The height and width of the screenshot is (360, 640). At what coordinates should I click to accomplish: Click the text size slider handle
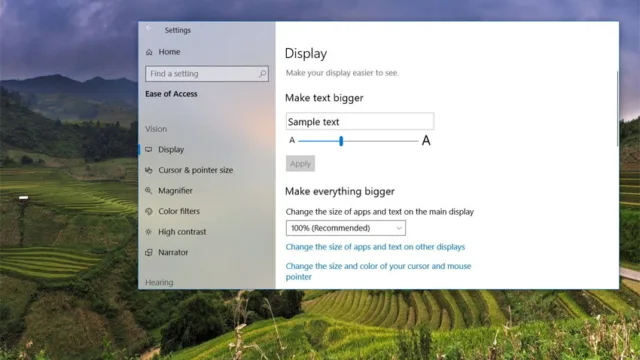(341, 141)
